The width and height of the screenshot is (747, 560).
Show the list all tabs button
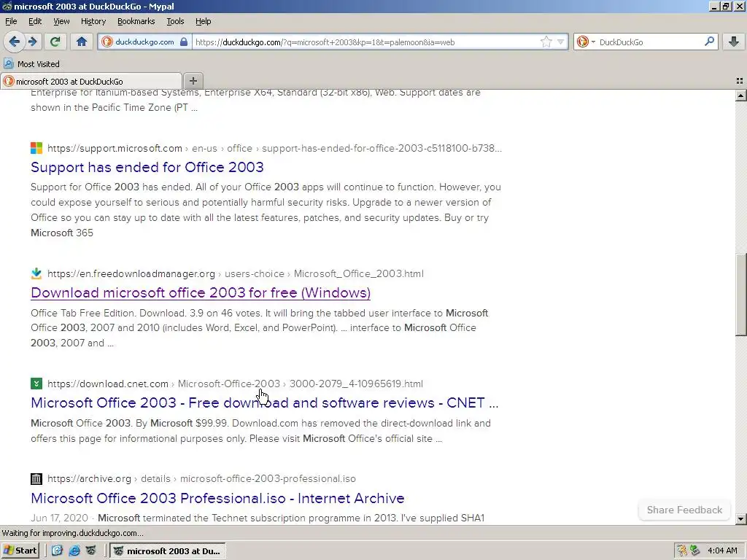pyautogui.click(x=740, y=81)
